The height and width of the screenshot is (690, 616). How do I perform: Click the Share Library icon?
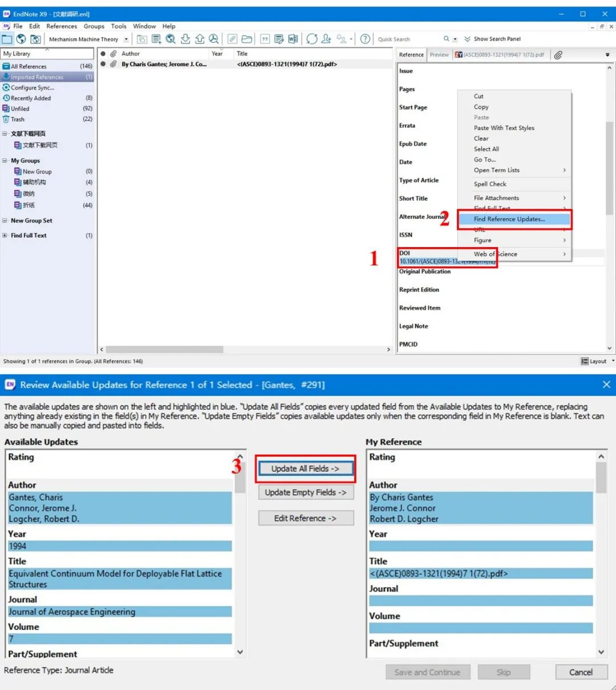pyautogui.click(x=325, y=39)
